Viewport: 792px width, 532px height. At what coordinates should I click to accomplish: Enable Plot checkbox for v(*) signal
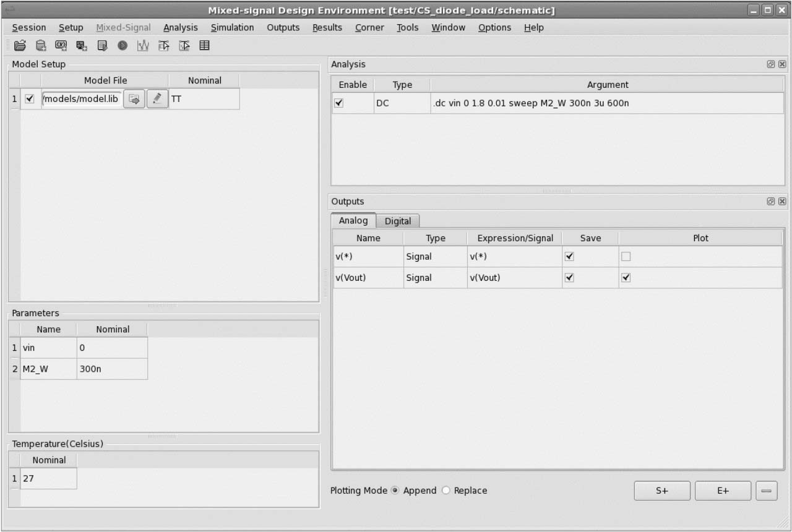click(626, 257)
